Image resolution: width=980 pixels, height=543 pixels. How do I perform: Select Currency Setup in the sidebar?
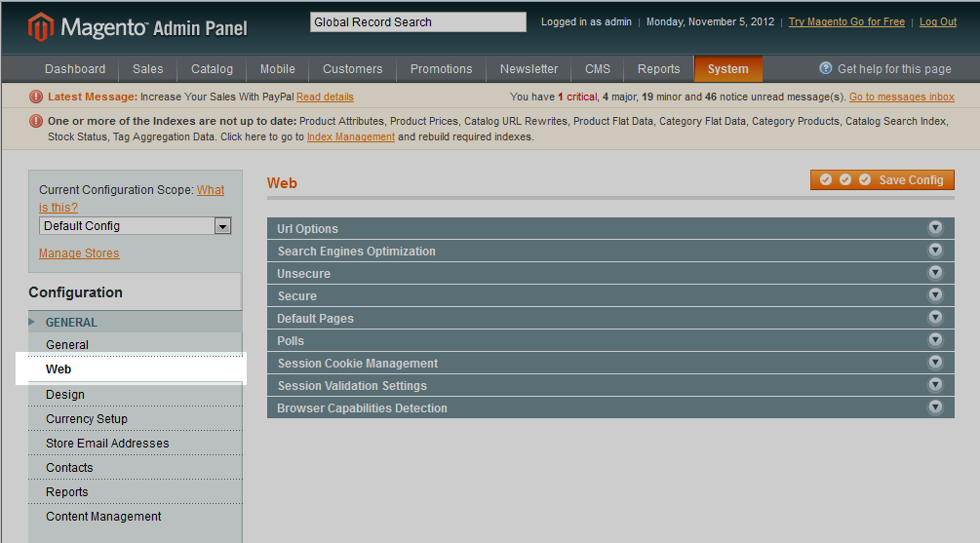pos(87,419)
